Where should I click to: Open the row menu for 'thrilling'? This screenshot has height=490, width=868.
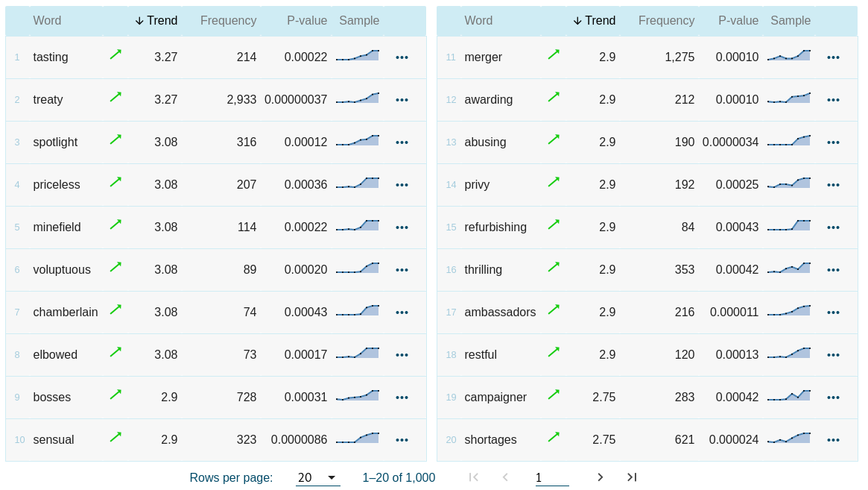833,269
